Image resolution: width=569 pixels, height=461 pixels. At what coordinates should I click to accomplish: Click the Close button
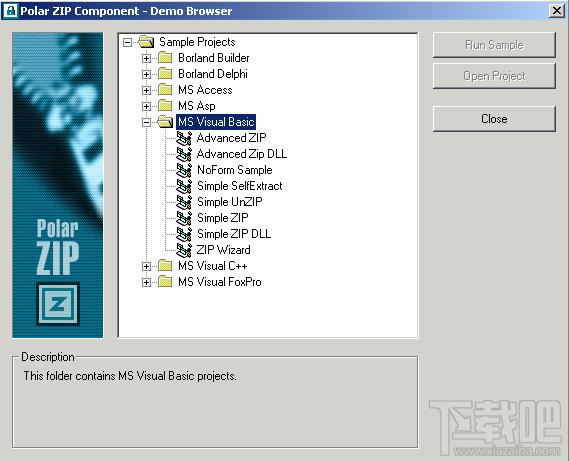coord(494,119)
